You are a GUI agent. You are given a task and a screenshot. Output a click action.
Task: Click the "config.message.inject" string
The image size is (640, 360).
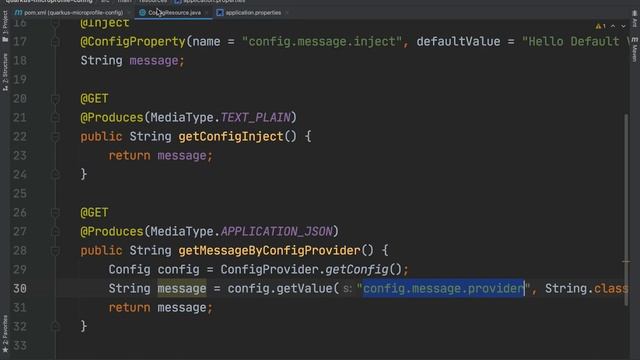(322, 42)
